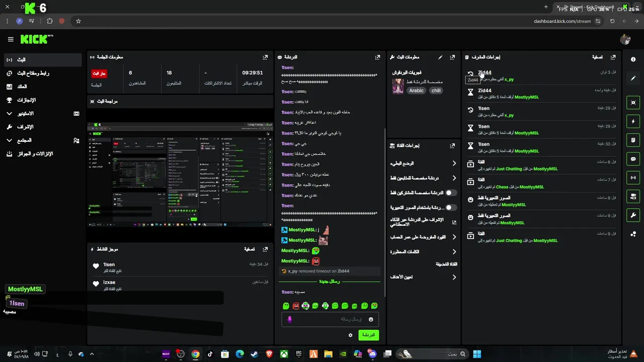Toggle subscribers-only chat switch

[451, 193]
